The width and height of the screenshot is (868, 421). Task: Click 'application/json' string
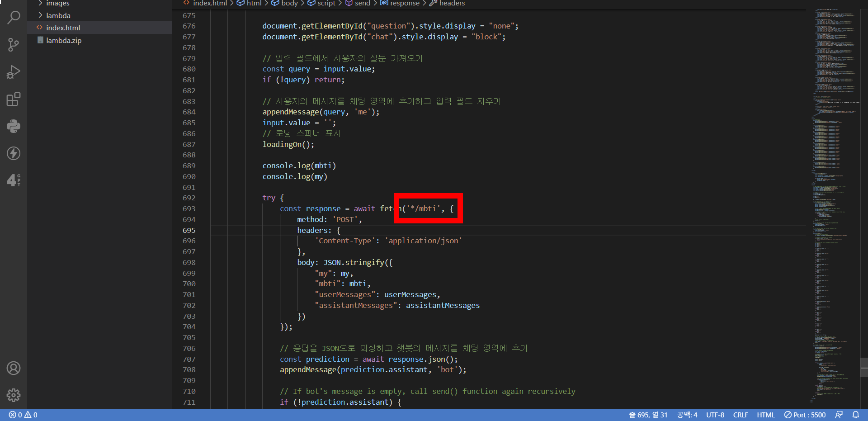click(x=424, y=241)
